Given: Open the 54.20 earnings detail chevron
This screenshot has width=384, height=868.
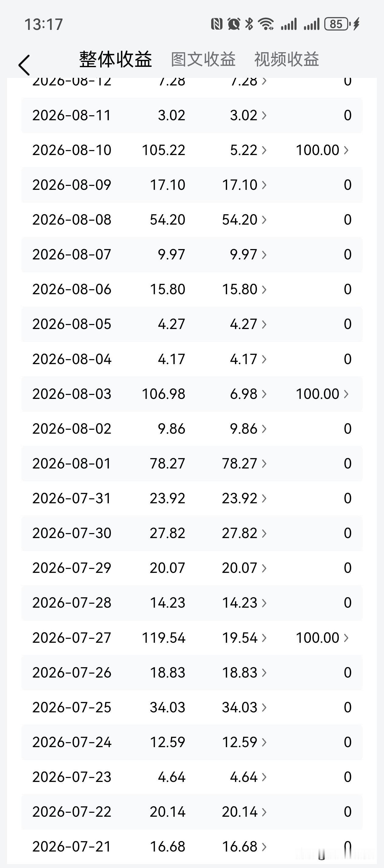Looking at the screenshot, I should 244,220.
